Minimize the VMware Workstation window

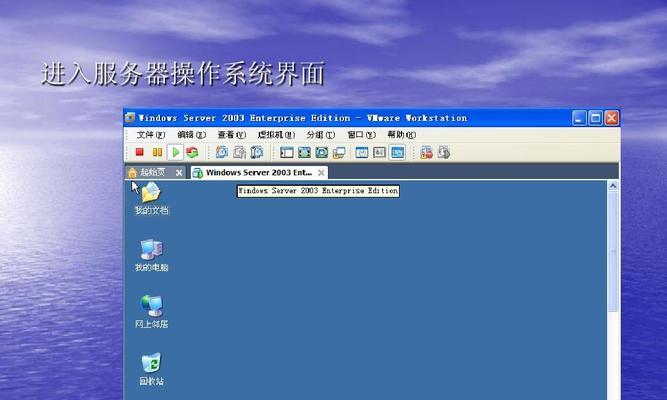579,118
